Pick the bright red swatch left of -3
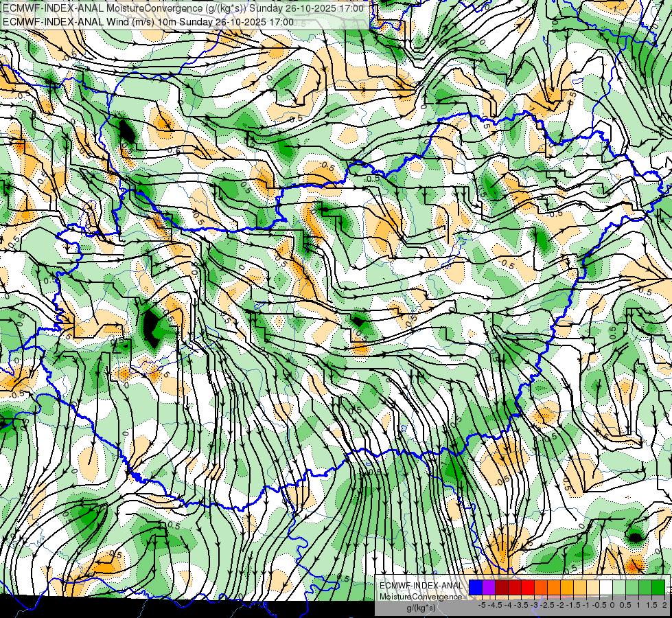Screen dimensions: 672x618 pyautogui.click(x=528, y=588)
